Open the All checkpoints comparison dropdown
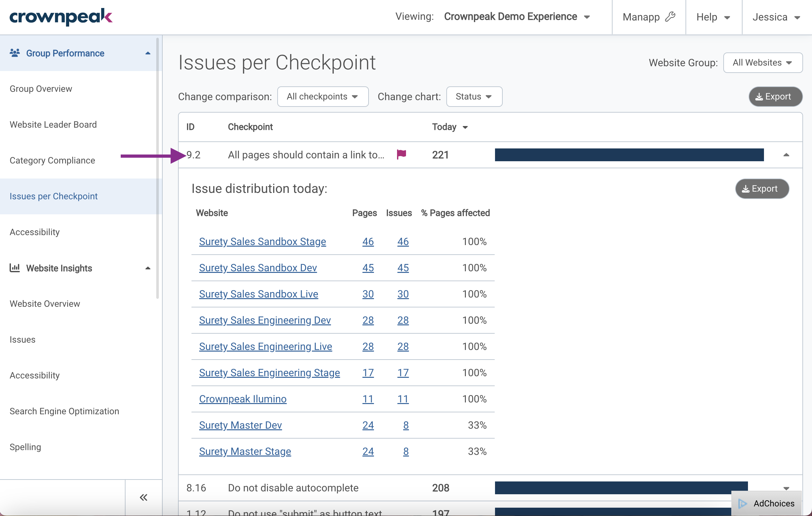 coord(323,97)
